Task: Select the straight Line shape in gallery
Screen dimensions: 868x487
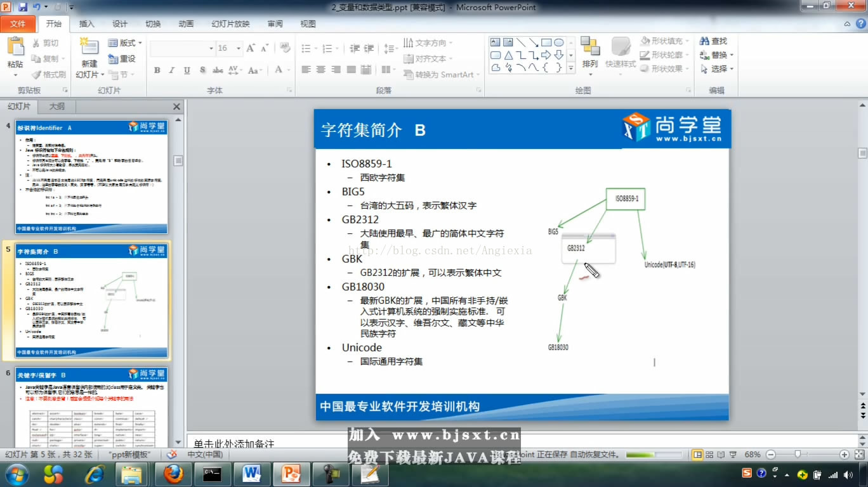Action: coord(520,42)
